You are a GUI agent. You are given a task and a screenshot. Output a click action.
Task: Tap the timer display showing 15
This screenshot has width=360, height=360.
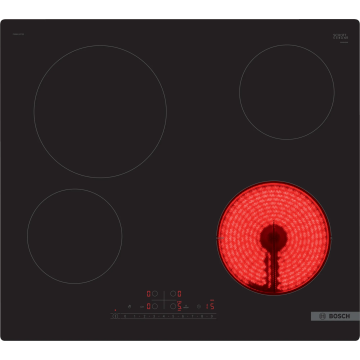[210, 306]
